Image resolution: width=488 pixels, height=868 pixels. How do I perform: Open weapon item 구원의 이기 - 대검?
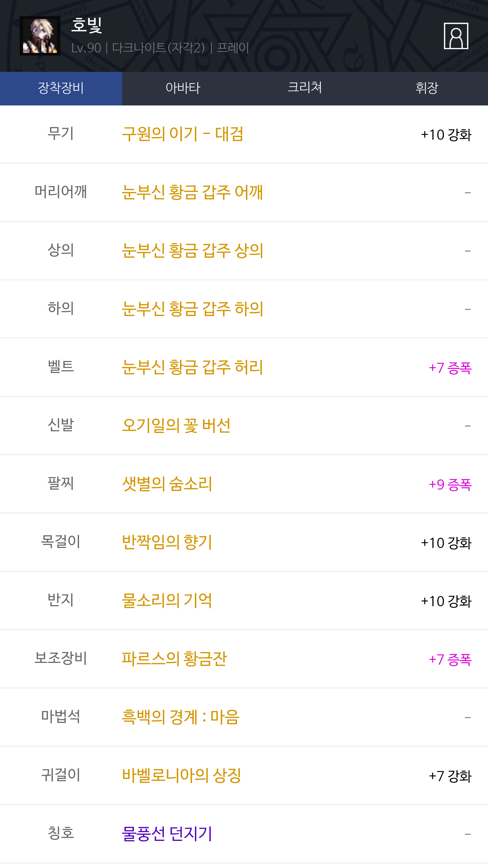[183, 134]
